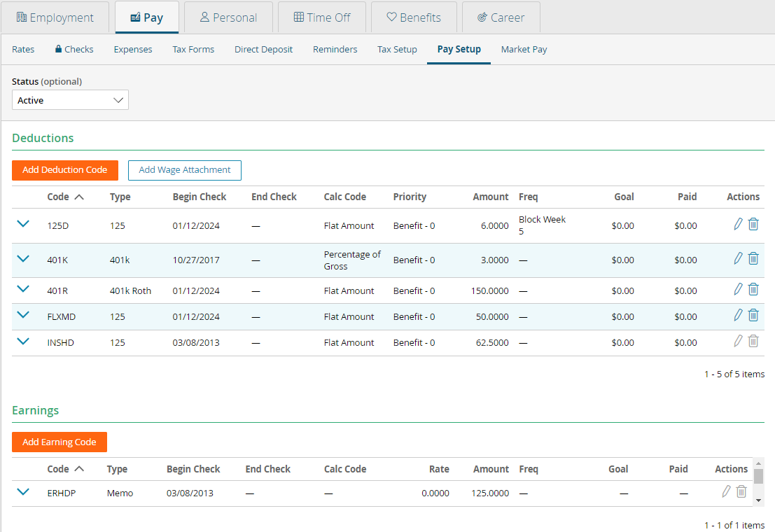This screenshot has height=532, width=775.
Task: Edit the 401K deduction with pencil icon
Action: click(738, 258)
